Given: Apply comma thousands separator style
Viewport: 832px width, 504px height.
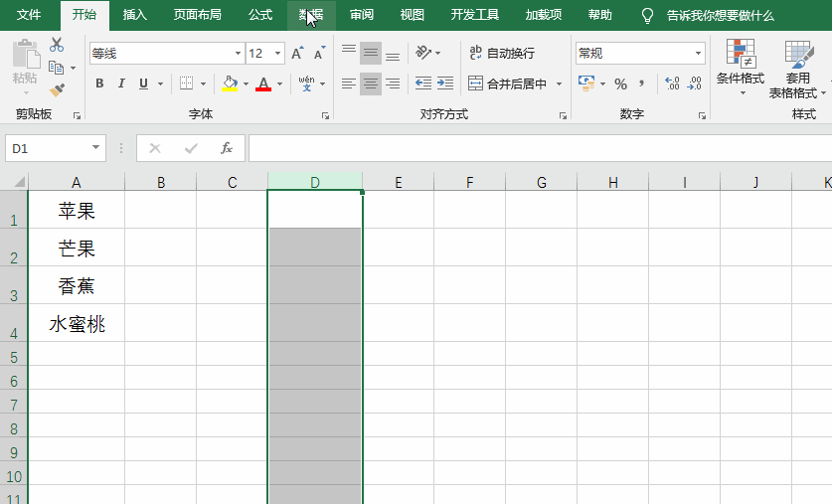Looking at the screenshot, I should [641, 84].
